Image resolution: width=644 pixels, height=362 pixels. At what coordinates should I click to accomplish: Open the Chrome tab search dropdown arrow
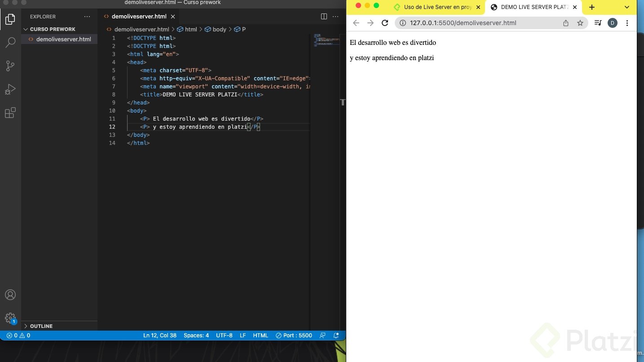point(627,7)
